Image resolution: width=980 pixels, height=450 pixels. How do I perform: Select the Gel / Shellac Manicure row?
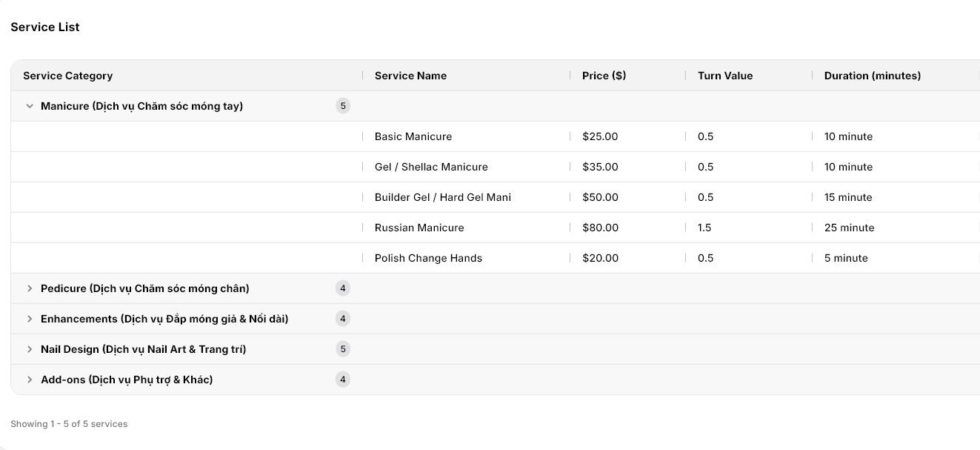click(495, 167)
